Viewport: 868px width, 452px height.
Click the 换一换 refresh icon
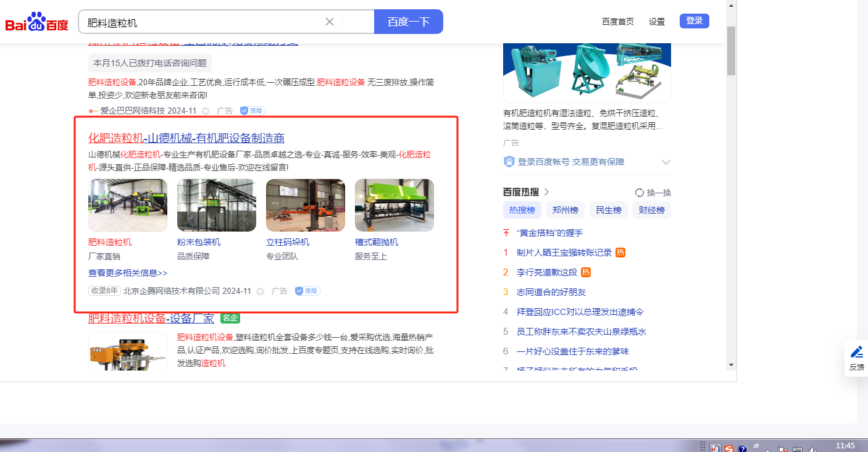point(640,193)
